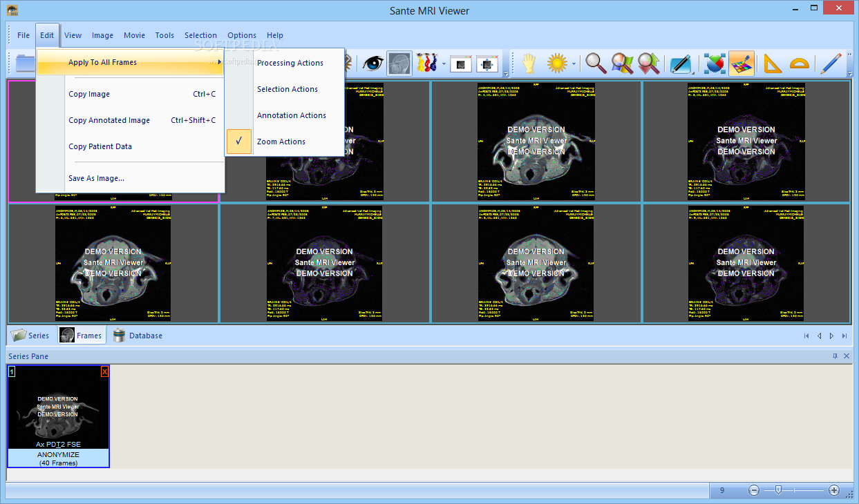The height and width of the screenshot is (504, 859).
Task: Open the dropdown arrow beside colored figures icon
Action: tap(443, 64)
